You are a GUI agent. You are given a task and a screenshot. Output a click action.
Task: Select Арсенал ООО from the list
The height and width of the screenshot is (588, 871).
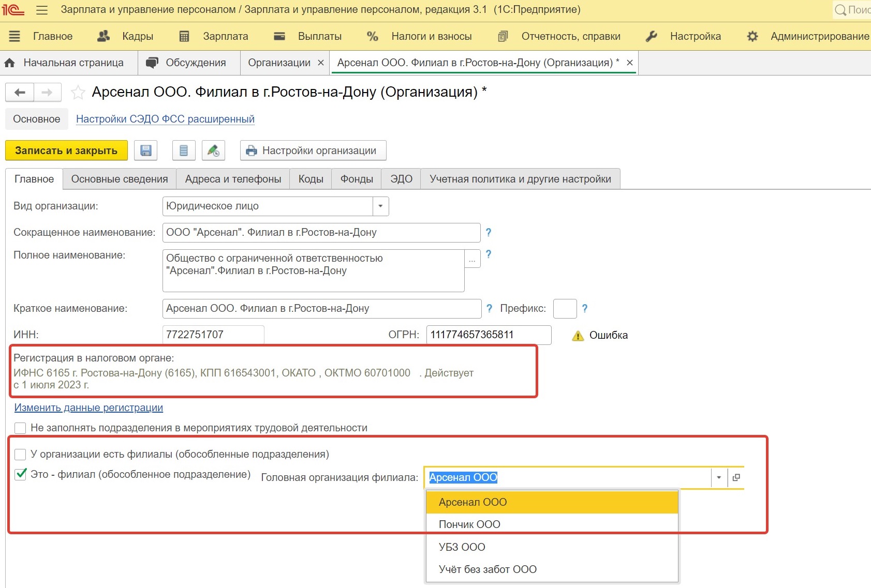[x=552, y=502]
